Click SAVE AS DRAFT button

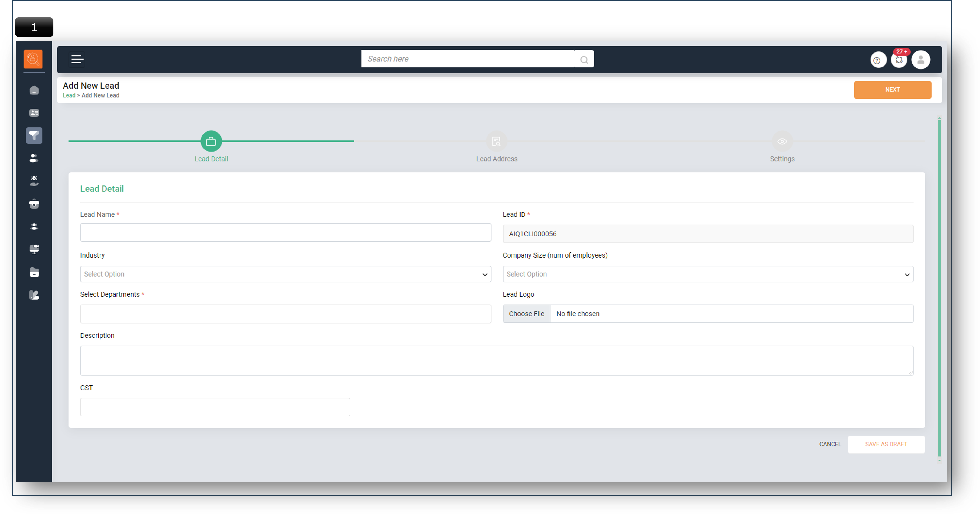[x=886, y=444]
